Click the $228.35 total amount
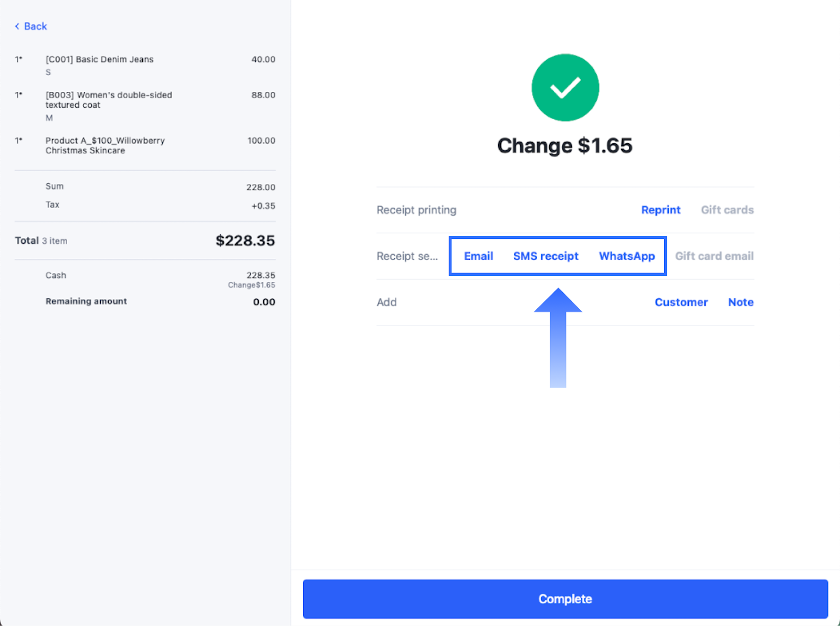840x626 pixels. 245,241
